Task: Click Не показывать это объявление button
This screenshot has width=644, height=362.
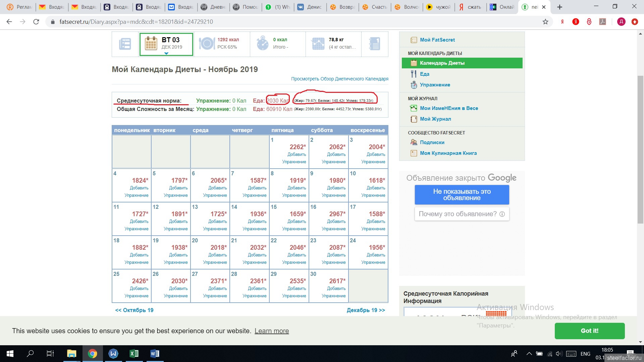Action: (x=462, y=195)
